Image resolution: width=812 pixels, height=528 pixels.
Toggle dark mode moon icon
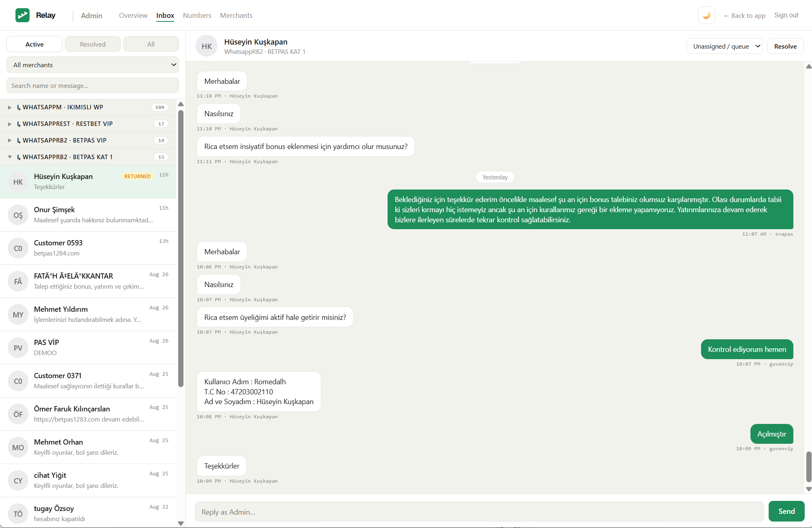[706, 15]
